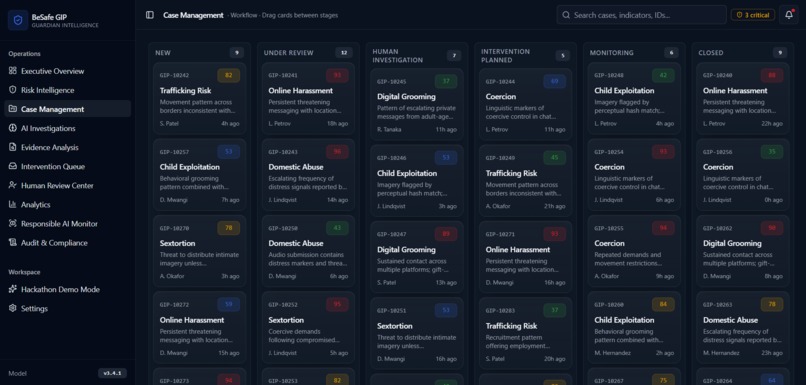Click the MONITORING column header
This screenshot has width=806, height=385.
[x=612, y=52]
